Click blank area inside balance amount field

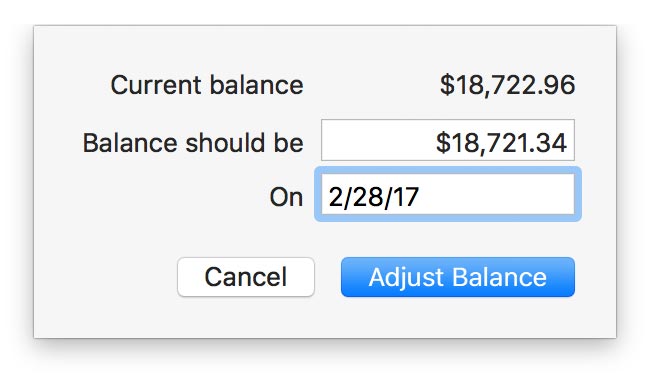click(377, 140)
